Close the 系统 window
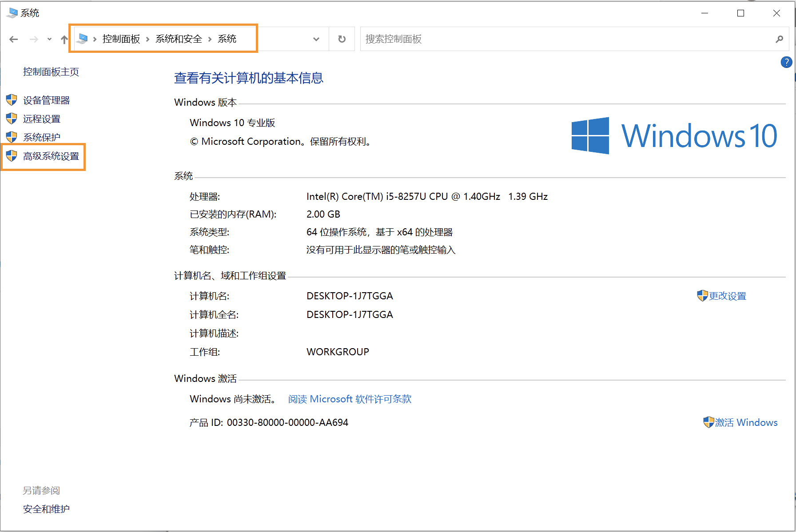The image size is (796, 532). click(776, 13)
